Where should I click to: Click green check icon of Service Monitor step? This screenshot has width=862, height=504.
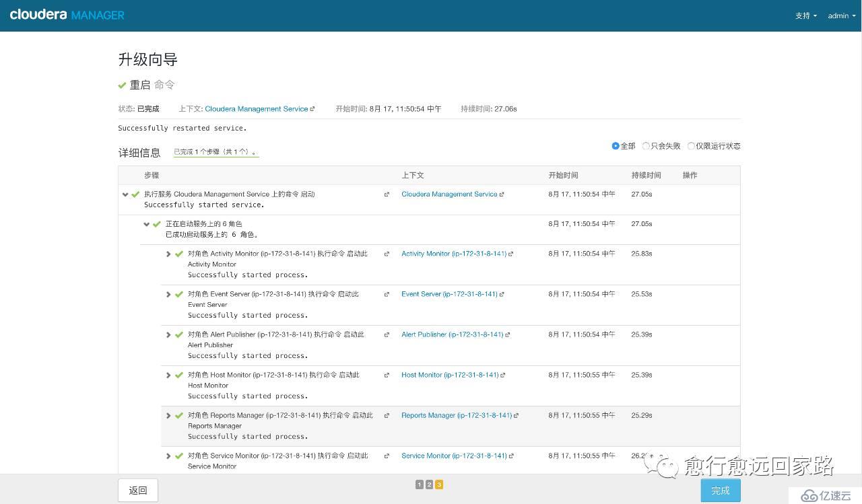point(179,456)
